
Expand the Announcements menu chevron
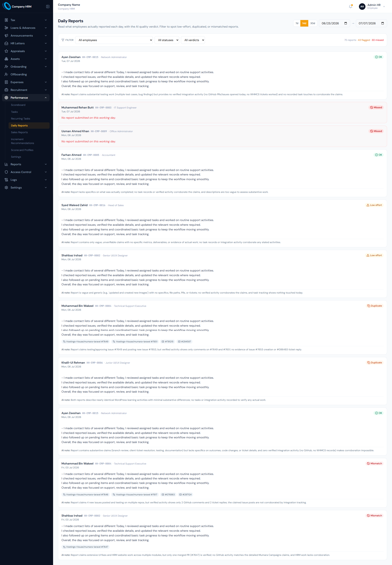click(46, 36)
